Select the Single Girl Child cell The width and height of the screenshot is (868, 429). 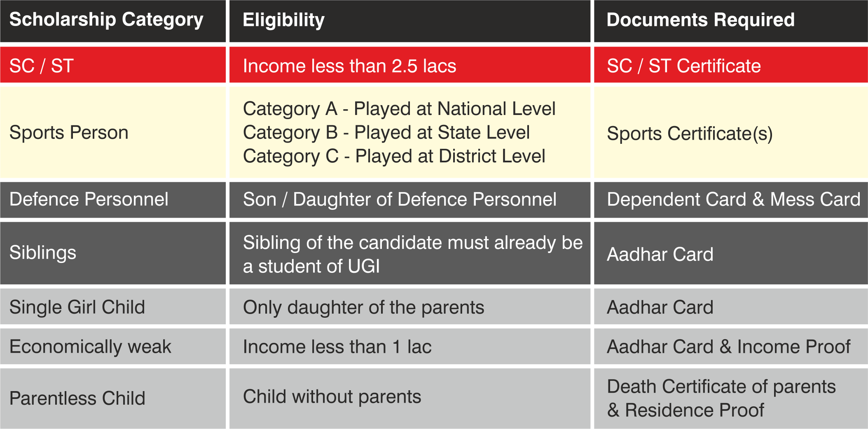[113, 306]
